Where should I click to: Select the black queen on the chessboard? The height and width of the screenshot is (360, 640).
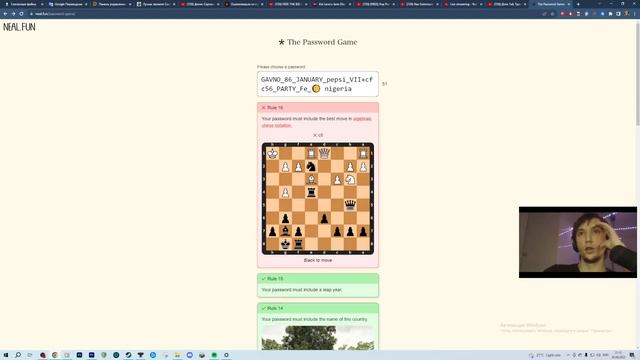click(x=350, y=205)
